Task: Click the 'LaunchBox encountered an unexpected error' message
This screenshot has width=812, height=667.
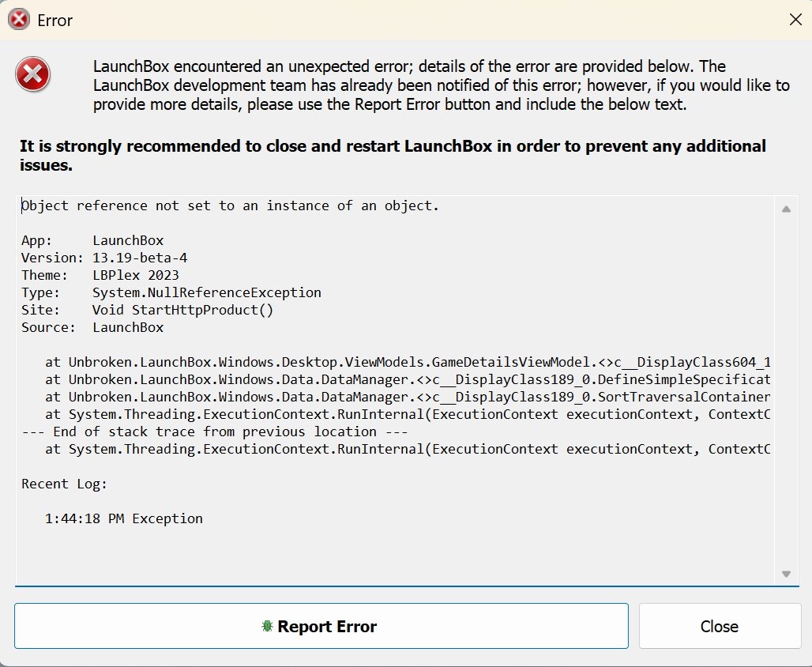Action: (442, 85)
